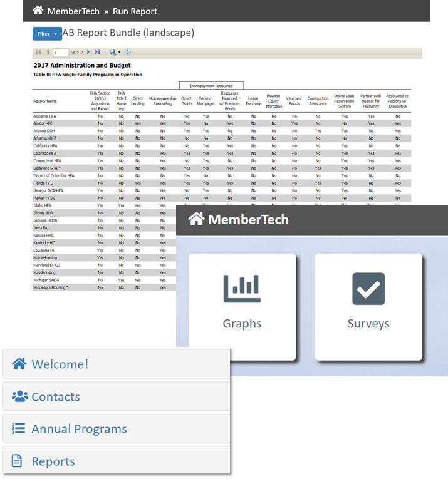The width and height of the screenshot is (448, 479).
Task: Click the Graphs bar chart icon
Action: coord(242,289)
